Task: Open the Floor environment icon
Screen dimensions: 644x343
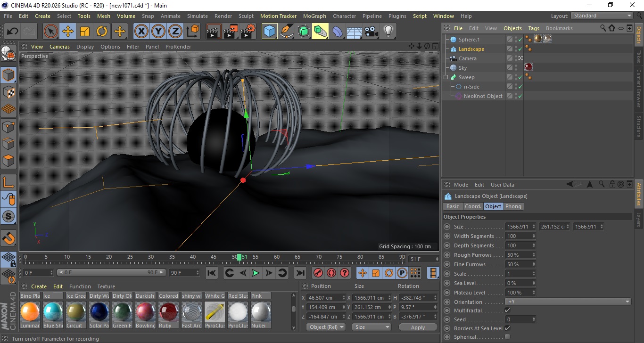Action: point(355,32)
